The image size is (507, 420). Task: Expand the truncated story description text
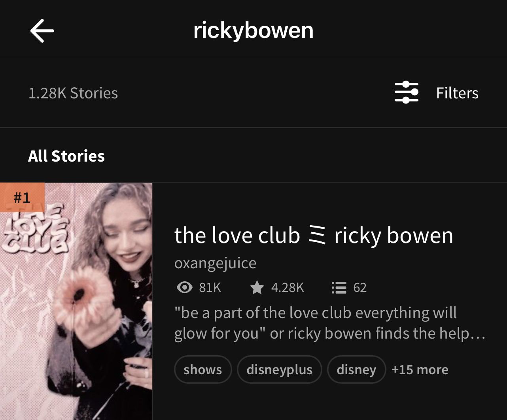330,323
